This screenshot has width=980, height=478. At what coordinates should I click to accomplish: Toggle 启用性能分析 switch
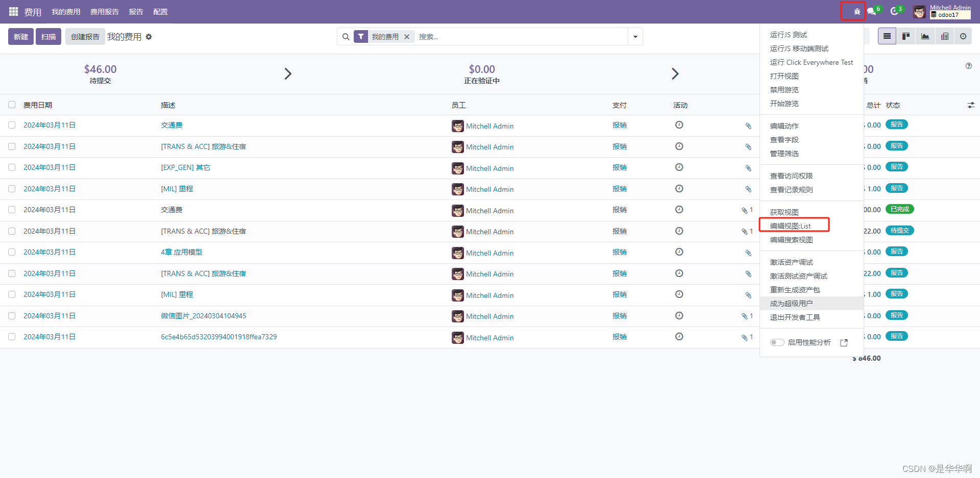click(x=777, y=342)
